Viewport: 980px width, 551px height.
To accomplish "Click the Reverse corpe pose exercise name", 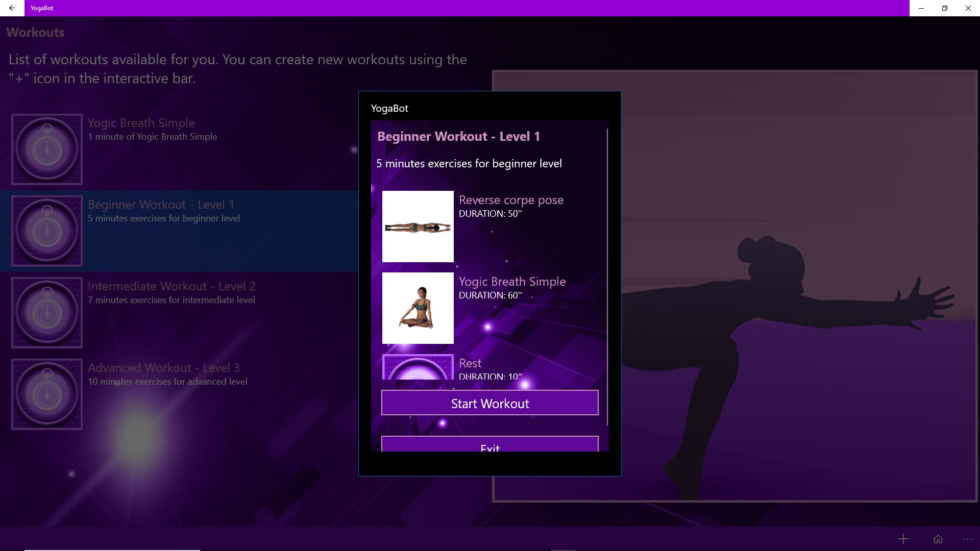I will click(x=511, y=200).
